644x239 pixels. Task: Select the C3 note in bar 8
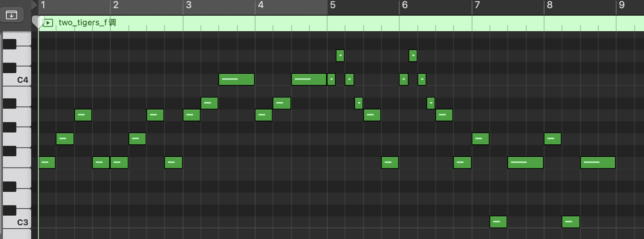click(x=571, y=222)
